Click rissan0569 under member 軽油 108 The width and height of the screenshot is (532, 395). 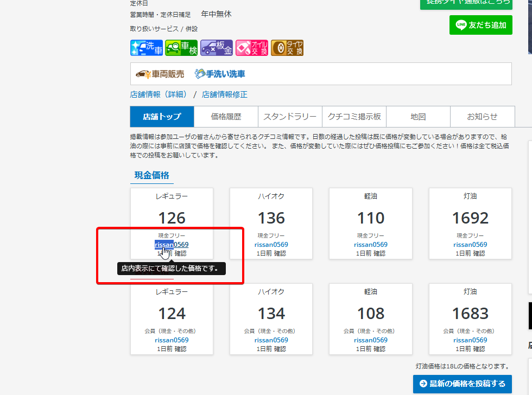[370, 340]
